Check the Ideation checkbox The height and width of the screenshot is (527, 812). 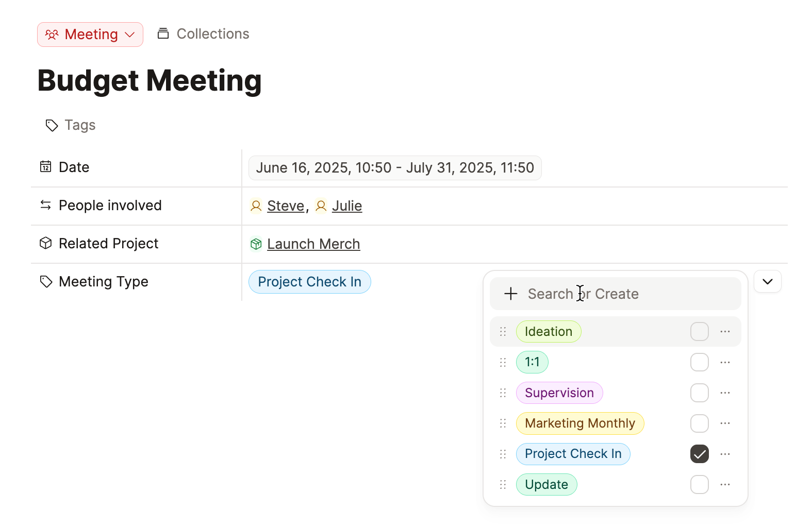(699, 332)
